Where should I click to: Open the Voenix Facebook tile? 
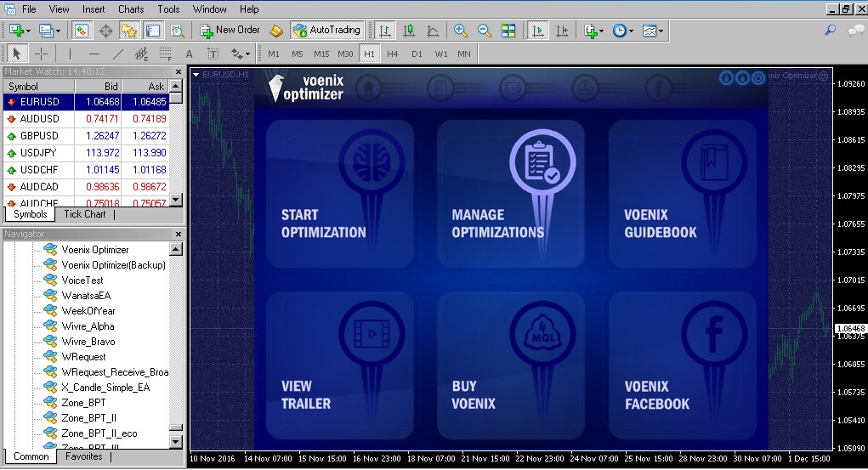[x=682, y=365]
